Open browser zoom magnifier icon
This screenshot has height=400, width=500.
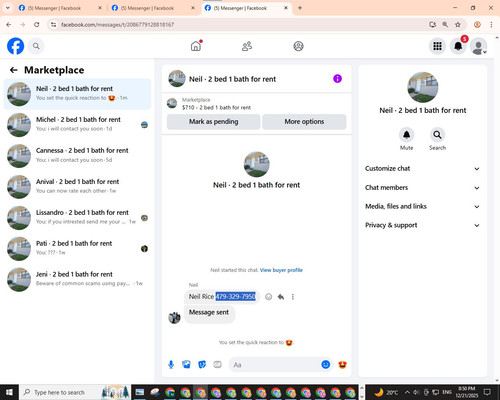tap(445, 24)
